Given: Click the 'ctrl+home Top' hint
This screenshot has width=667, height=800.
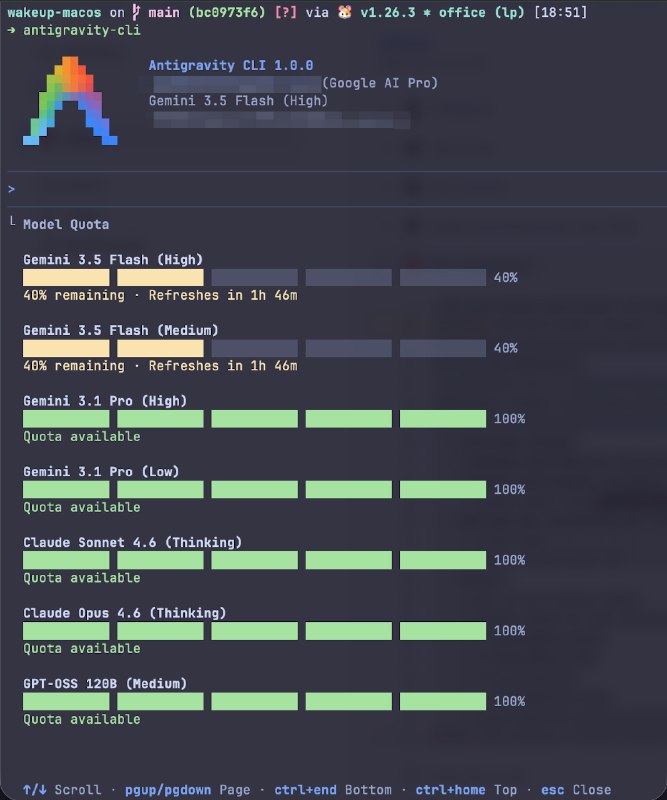Looking at the screenshot, I should [x=466, y=790].
